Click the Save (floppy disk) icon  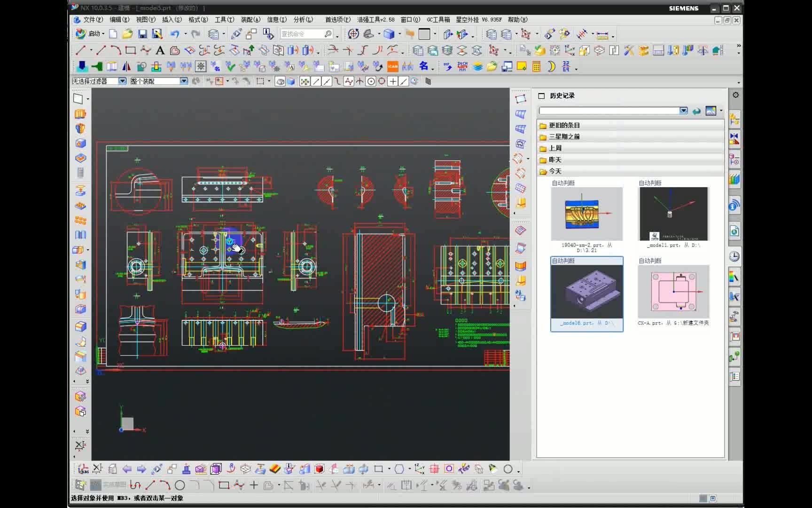pos(142,34)
